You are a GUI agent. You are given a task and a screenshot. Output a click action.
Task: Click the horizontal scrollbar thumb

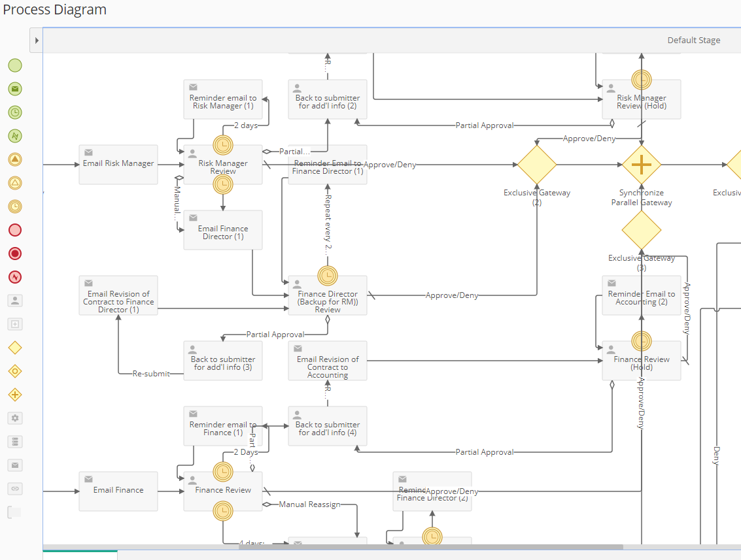[x=430, y=547]
